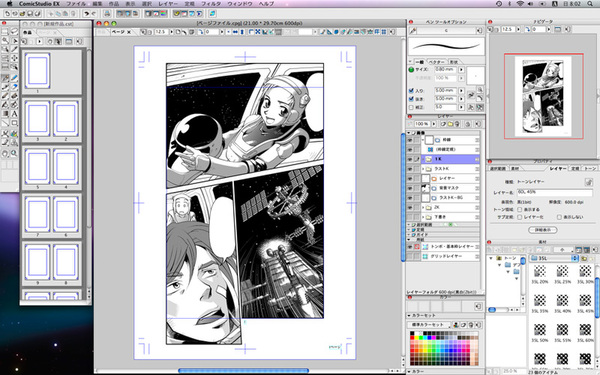The height and width of the screenshot is (375, 600).
Task: Toggle visibility of the ラストK folder
Action: click(410, 169)
